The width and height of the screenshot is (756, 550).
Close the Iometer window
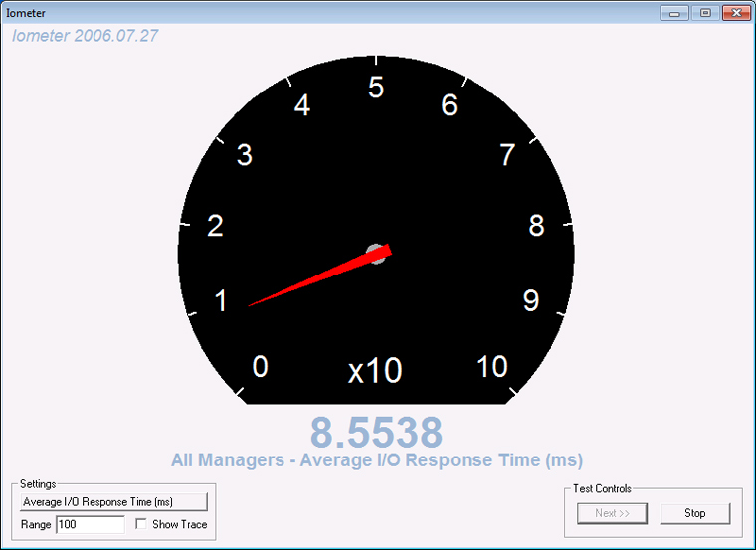point(736,13)
